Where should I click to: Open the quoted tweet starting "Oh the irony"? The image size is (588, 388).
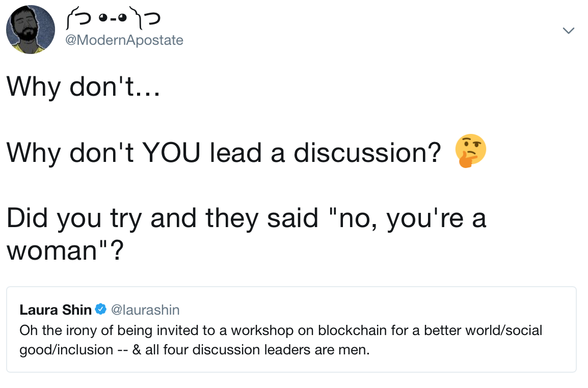pyautogui.click(x=291, y=340)
